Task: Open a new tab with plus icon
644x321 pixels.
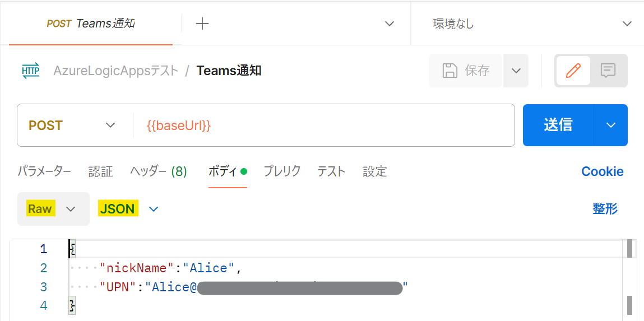Action: (x=202, y=24)
